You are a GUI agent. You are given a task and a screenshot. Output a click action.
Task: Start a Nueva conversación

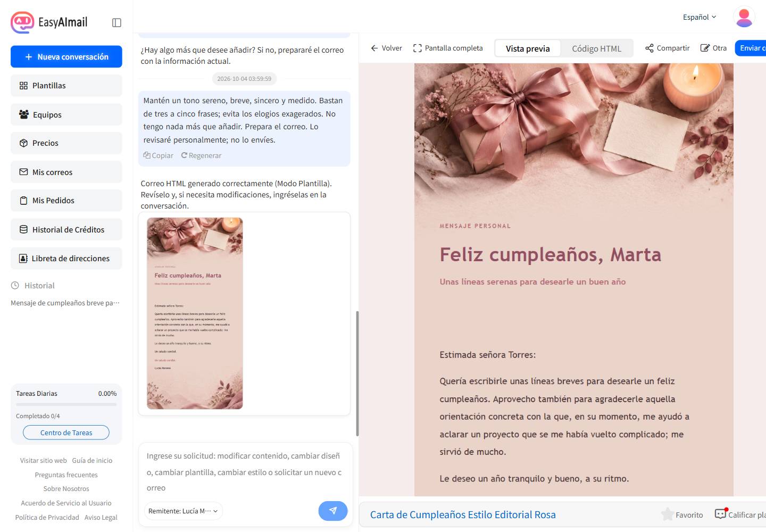[66, 57]
